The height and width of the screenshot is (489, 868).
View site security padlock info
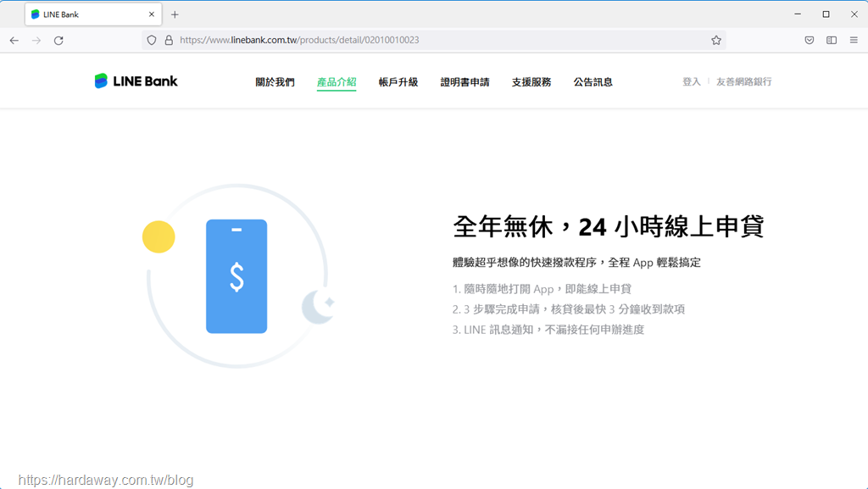(169, 41)
